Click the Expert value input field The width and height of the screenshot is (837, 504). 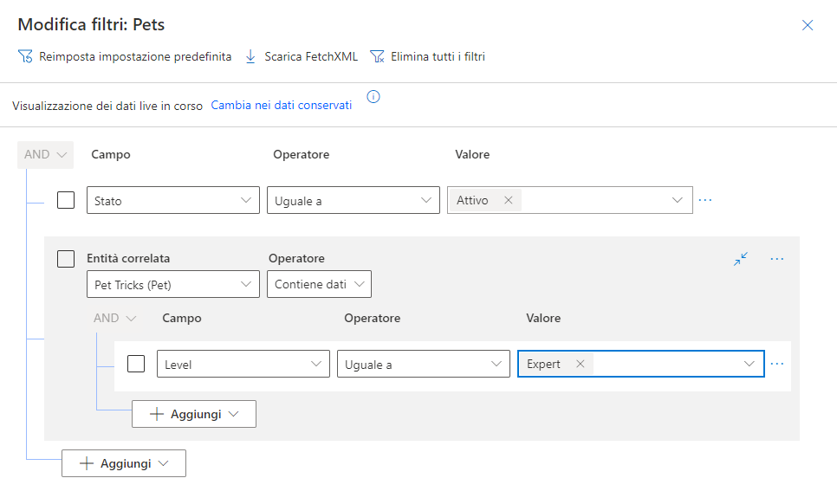tap(667, 364)
